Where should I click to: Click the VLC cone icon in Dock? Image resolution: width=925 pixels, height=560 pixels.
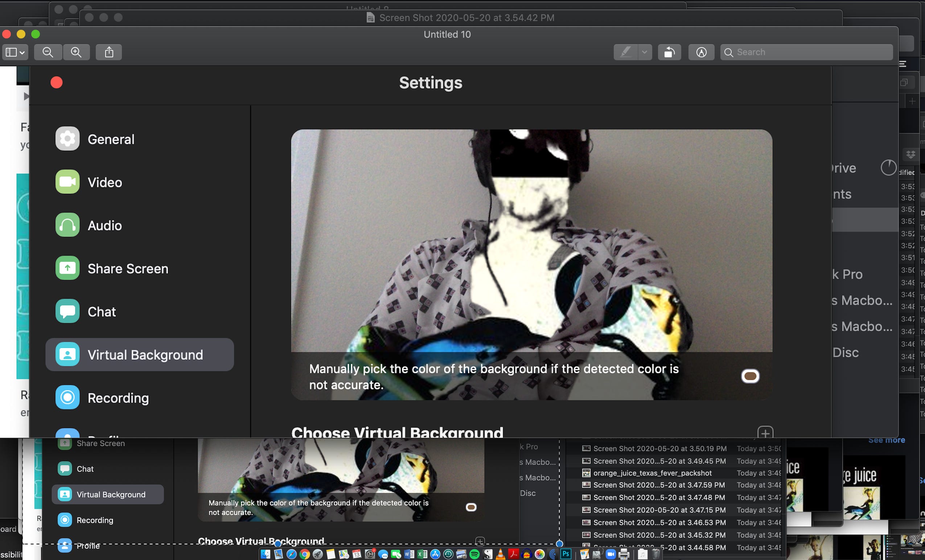(x=501, y=554)
